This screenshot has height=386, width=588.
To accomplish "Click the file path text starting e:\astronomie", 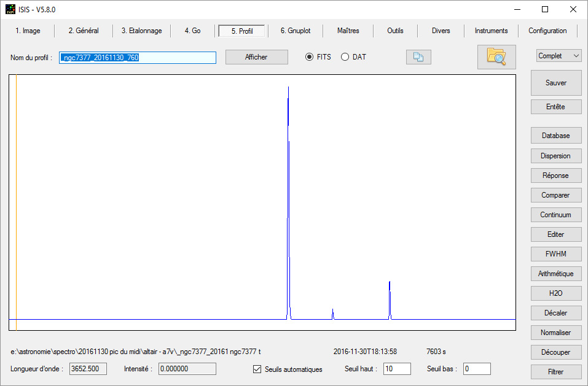I will point(135,352).
